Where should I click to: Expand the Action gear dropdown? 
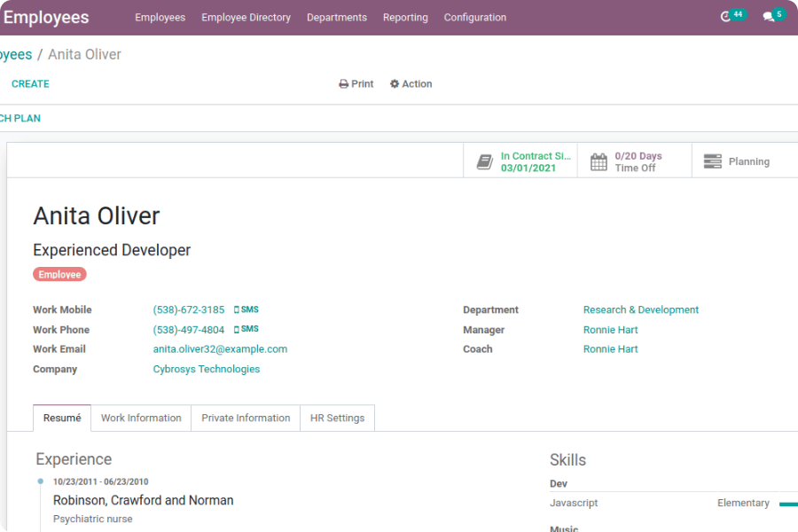pos(411,84)
